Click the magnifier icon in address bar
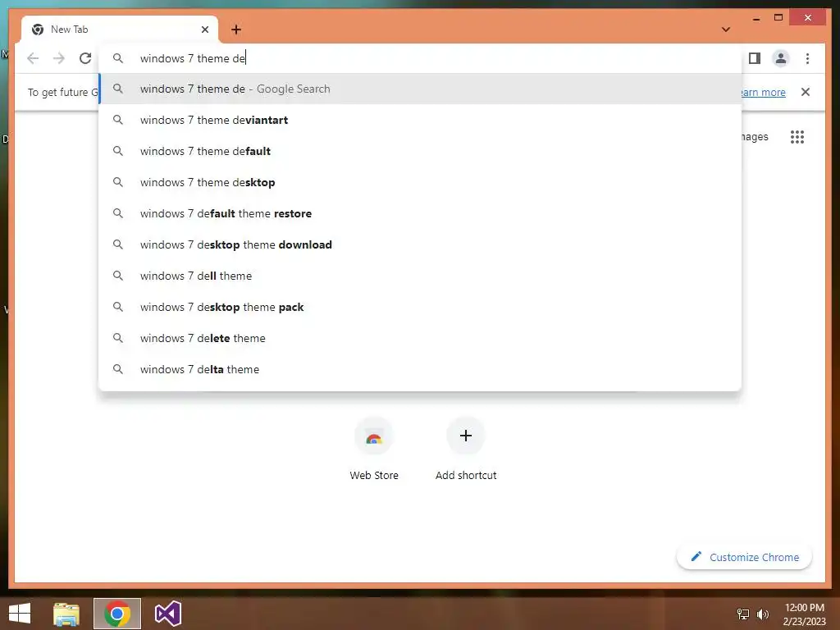Image resolution: width=840 pixels, height=630 pixels. tap(118, 58)
